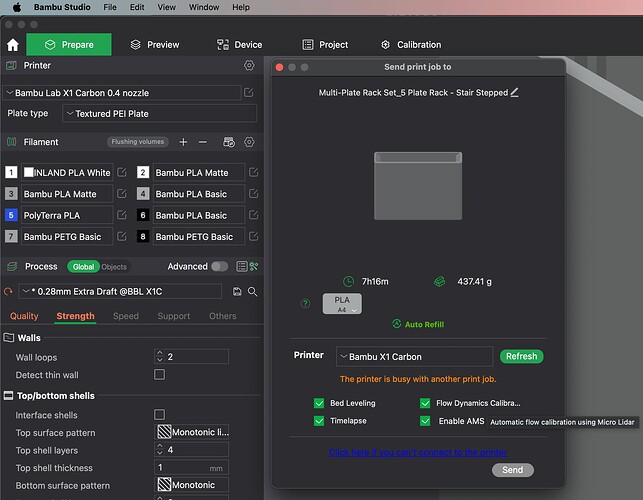
Task: Open the Apple menu
Action: (17, 7)
